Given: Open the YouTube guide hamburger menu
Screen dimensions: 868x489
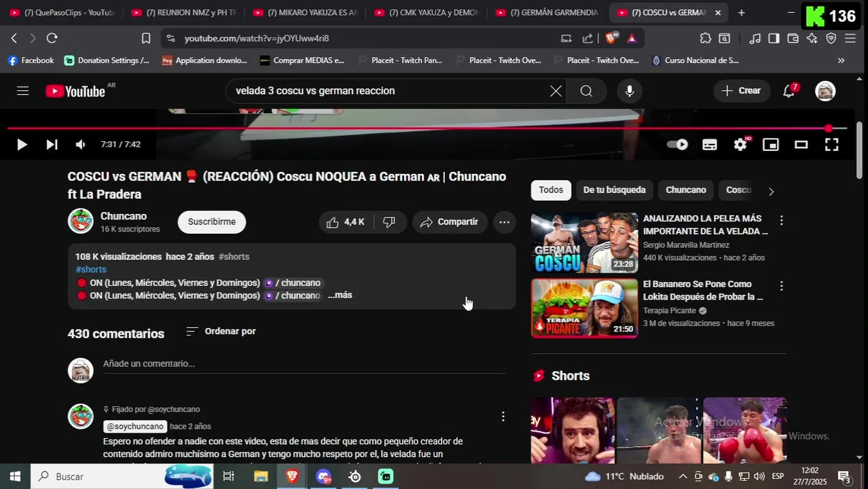Looking at the screenshot, I should click(x=22, y=91).
